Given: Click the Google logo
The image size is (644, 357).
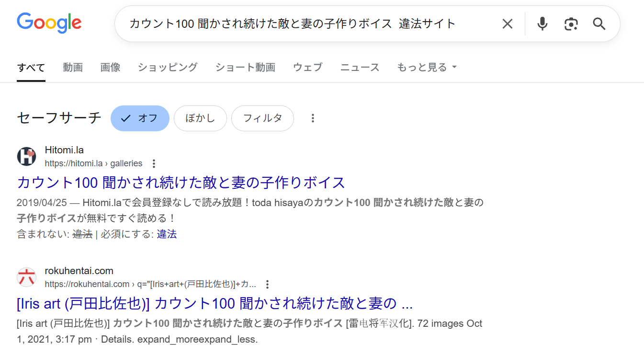Looking at the screenshot, I should 49,22.
